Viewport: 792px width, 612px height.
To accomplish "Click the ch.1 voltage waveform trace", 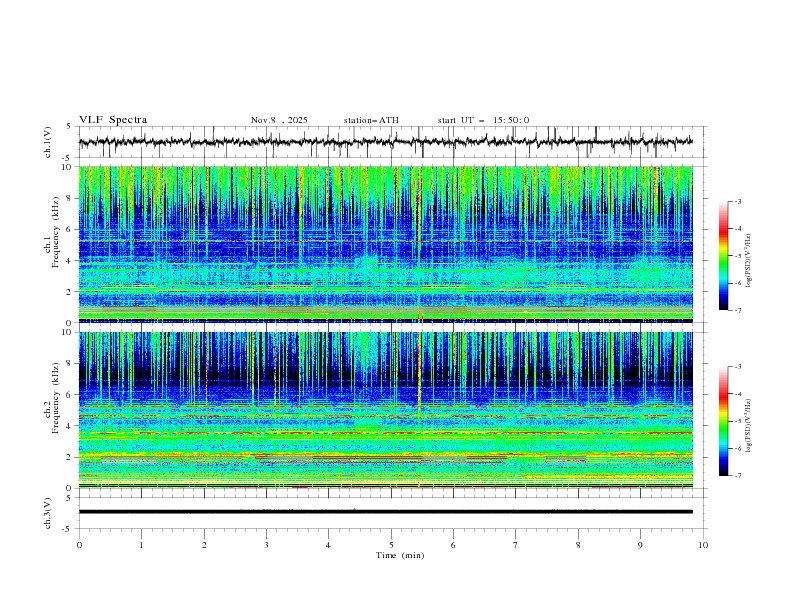I will point(386,142).
